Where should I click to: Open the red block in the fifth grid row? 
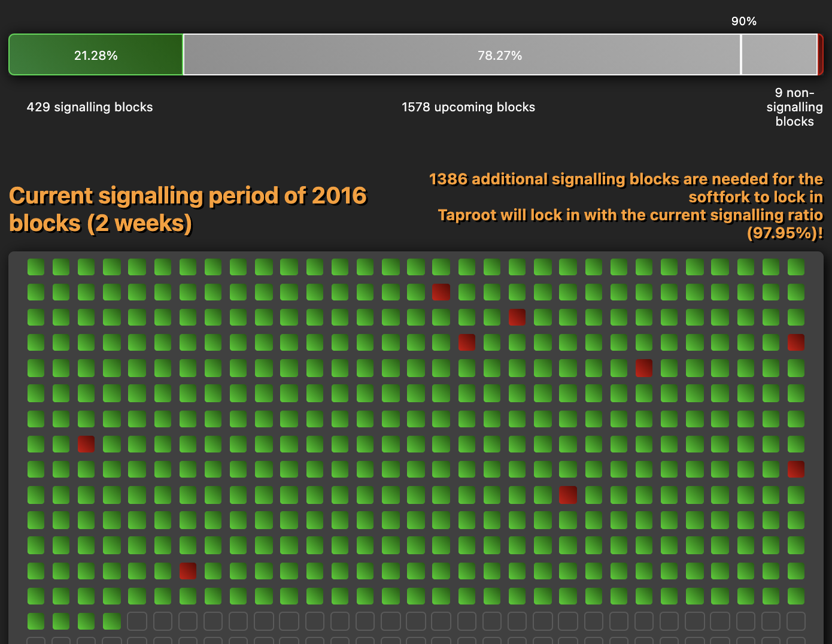644,368
